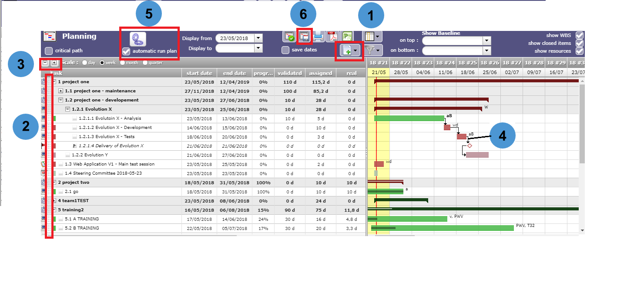Click activity icon of A TRAINING row
This screenshot has width=644, height=284.
click(x=44, y=219)
